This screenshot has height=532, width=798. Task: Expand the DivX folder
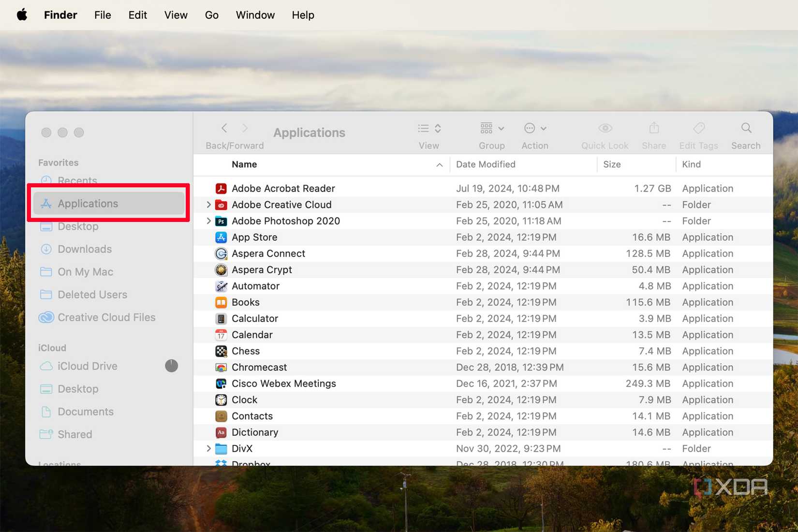pyautogui.click(x=208, y=448)
